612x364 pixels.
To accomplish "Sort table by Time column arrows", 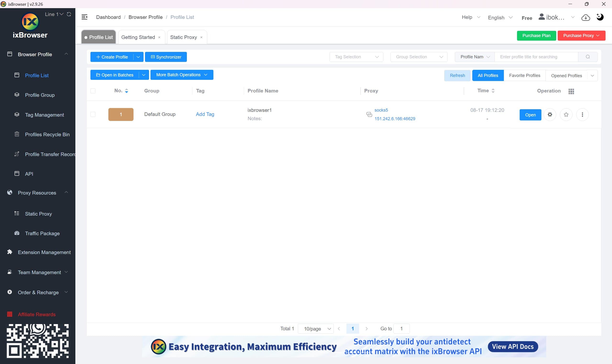I will (x=493, y=91).
